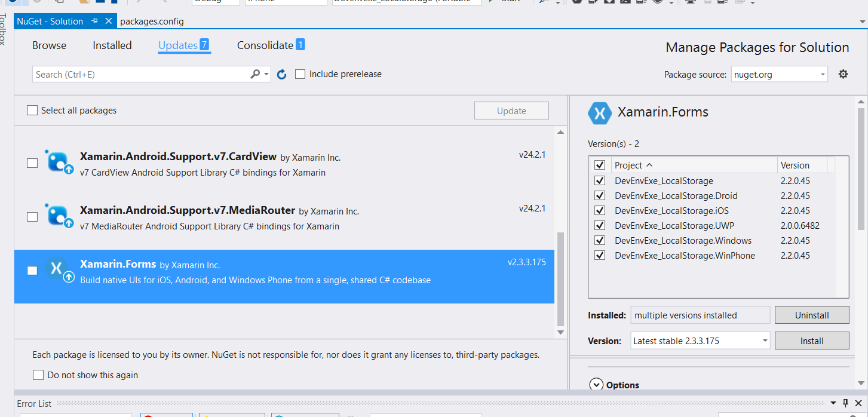This screenshot has width=868, height=417.
Task: Click details pane scrollbar thumb
Action: pyautogui.click(x=860, y=169)
